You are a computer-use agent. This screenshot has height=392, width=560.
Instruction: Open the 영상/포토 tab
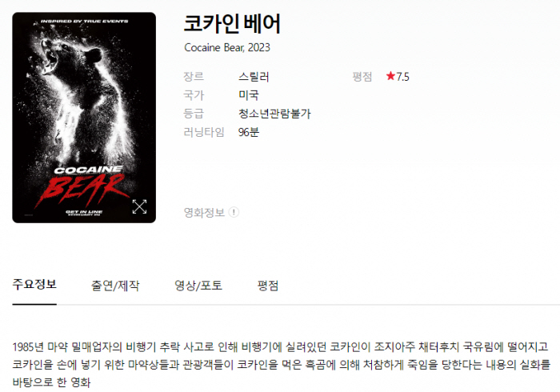(x=198, y=286)
